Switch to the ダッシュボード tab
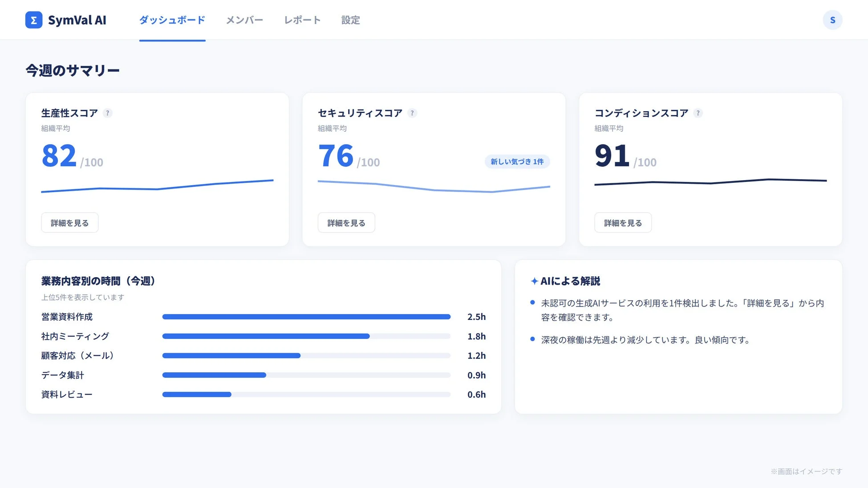Image resolution: width=868 pixels, height=488 pixels. click(172, 20)
